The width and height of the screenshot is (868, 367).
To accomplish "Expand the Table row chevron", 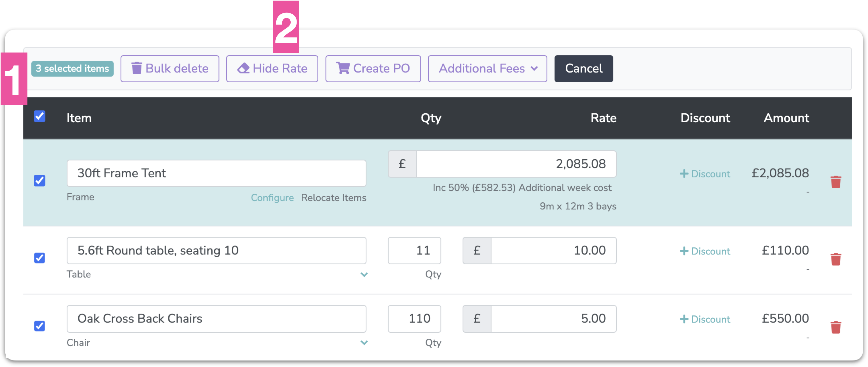I will coord(364,275).
